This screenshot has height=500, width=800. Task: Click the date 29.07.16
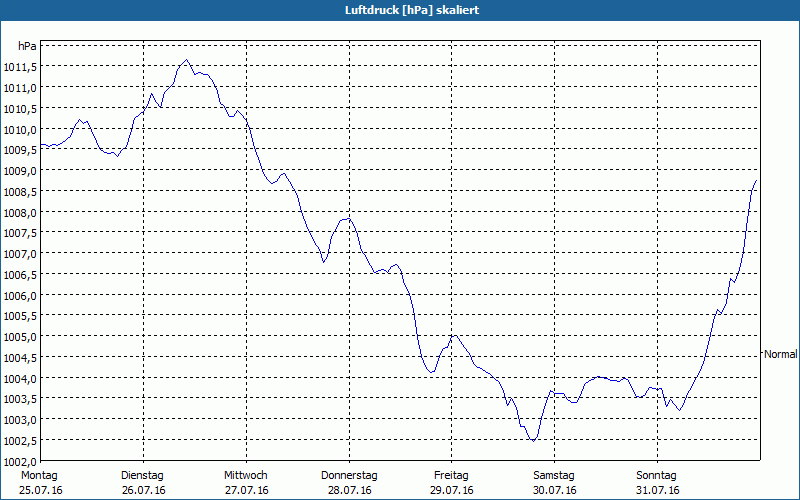coord(452,490)
